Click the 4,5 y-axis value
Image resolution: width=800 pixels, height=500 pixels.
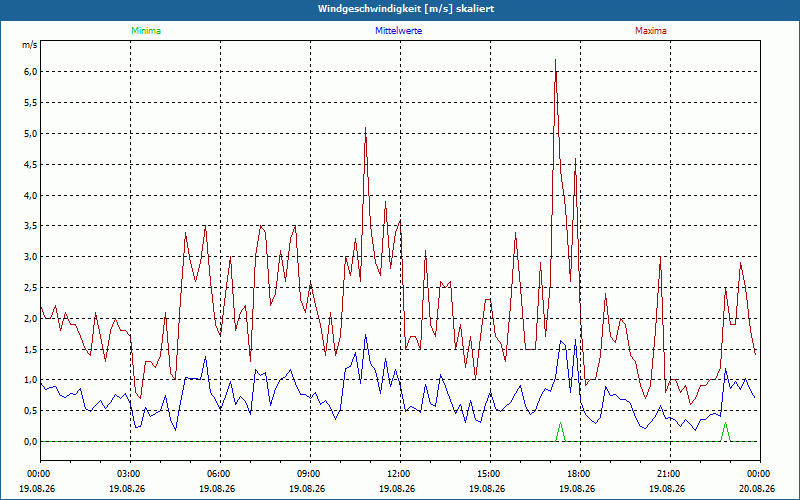[31, 164]
